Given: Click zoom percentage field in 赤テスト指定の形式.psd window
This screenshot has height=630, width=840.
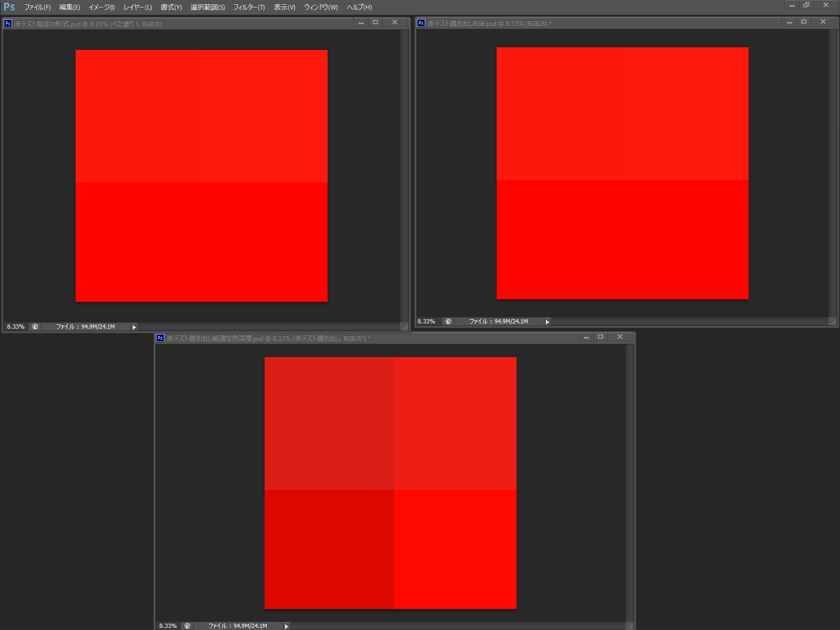Looking at the screenshot, I should click(16, 327).
